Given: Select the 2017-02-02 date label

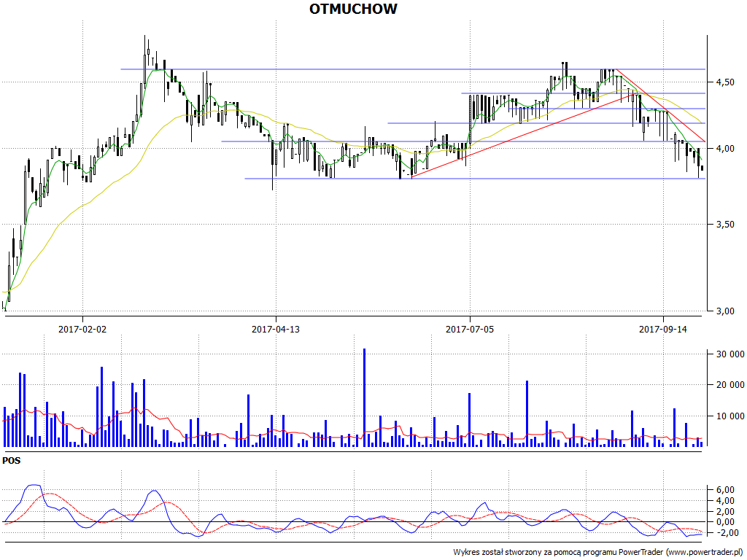Looking at the screenshot, I should coord(82,329).
